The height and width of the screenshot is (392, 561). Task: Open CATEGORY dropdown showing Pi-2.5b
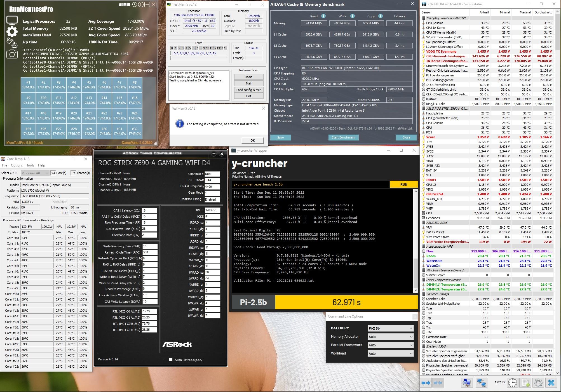tap(390, 328)
